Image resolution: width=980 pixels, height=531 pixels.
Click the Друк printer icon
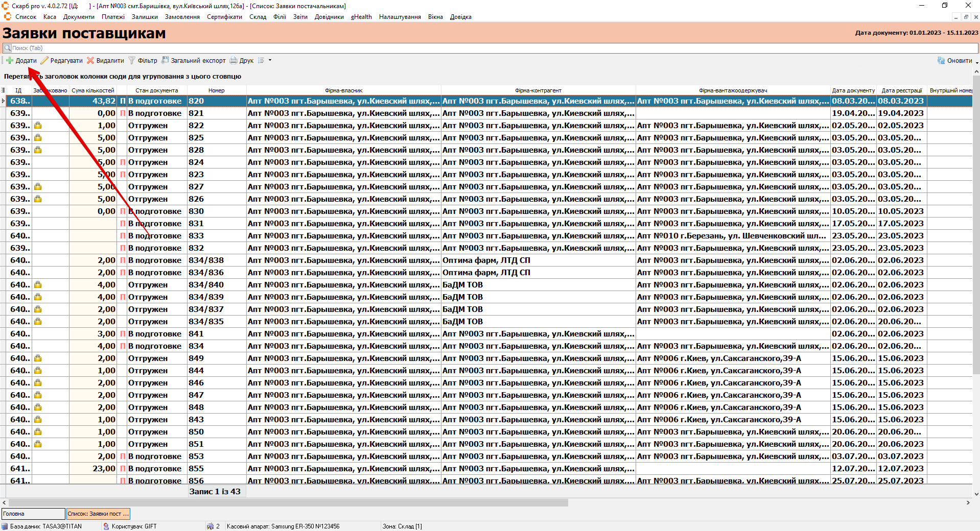(234, 60)
